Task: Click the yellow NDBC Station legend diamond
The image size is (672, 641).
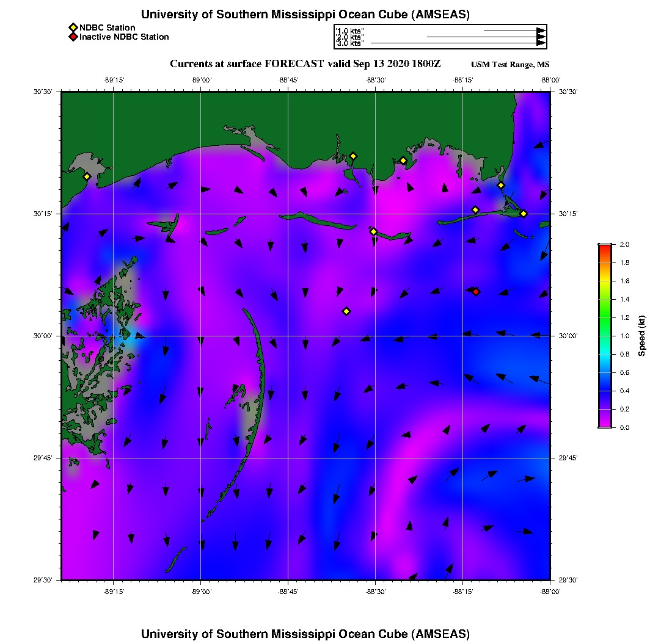Action: (73, 27)
